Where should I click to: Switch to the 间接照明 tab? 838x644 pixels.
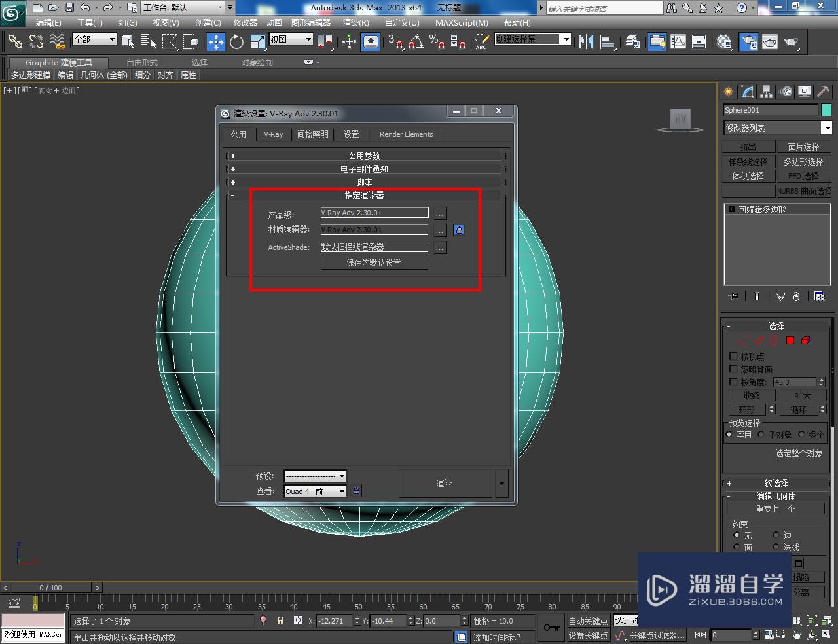click(313, 134)
